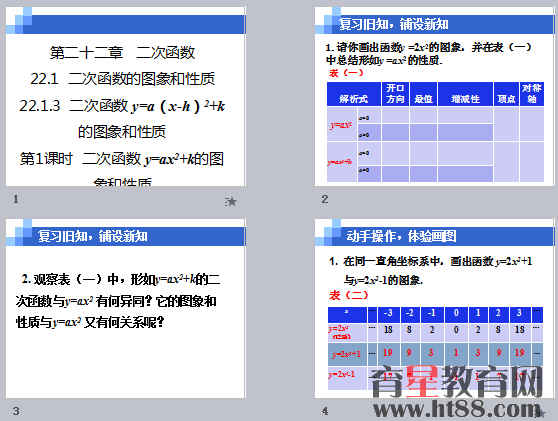The width and height of the screenshot is (558, 421).
Task: Click the 对称轴 table header on slide 2
Action: pyautogui.click(x=532, y=94)
